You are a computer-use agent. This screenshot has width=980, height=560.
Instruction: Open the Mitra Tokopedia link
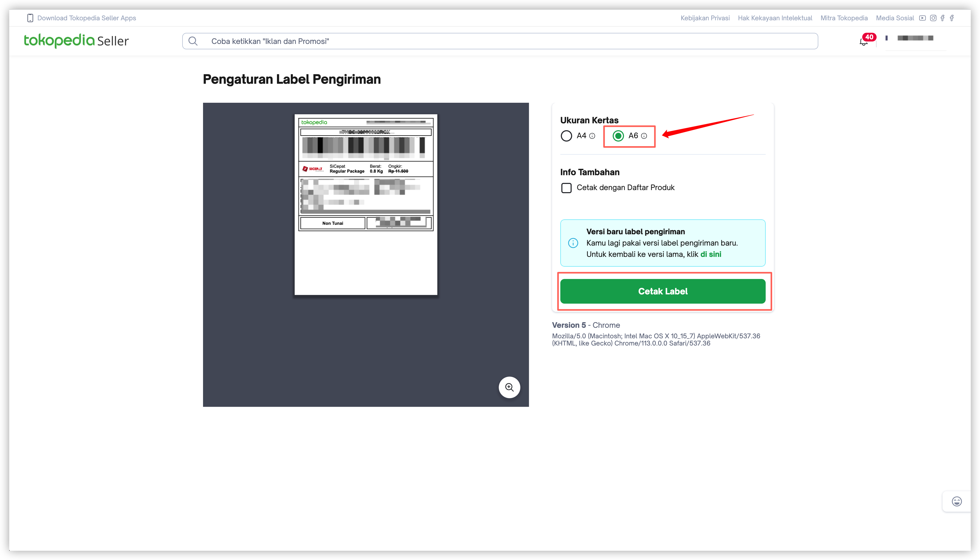pos(844,18)
